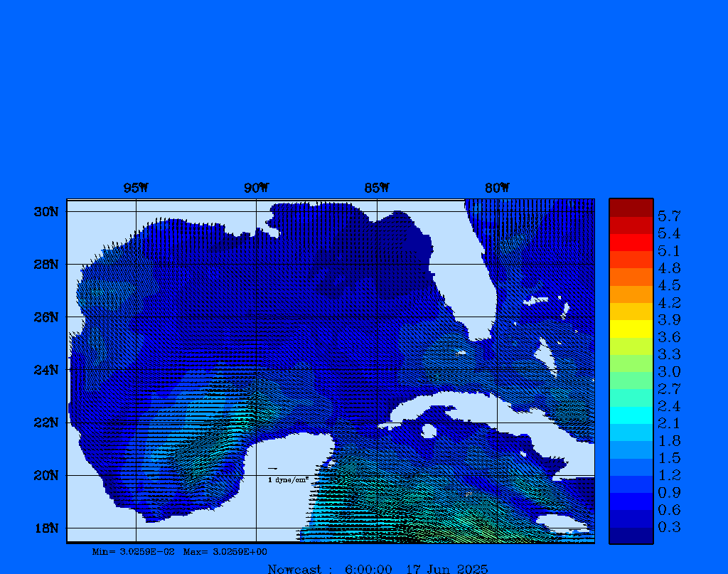Click the 80W longitude label

tap(497, 188)
